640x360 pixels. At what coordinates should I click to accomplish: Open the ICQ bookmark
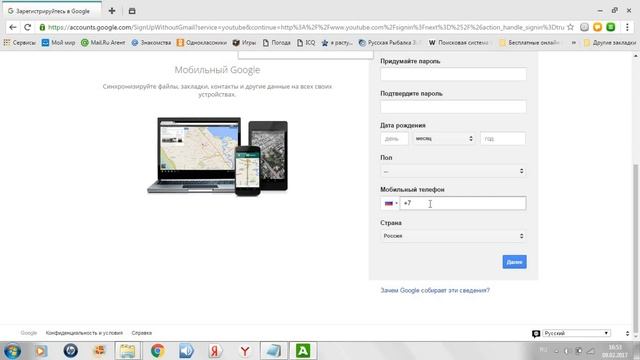(x=306, y=42)
